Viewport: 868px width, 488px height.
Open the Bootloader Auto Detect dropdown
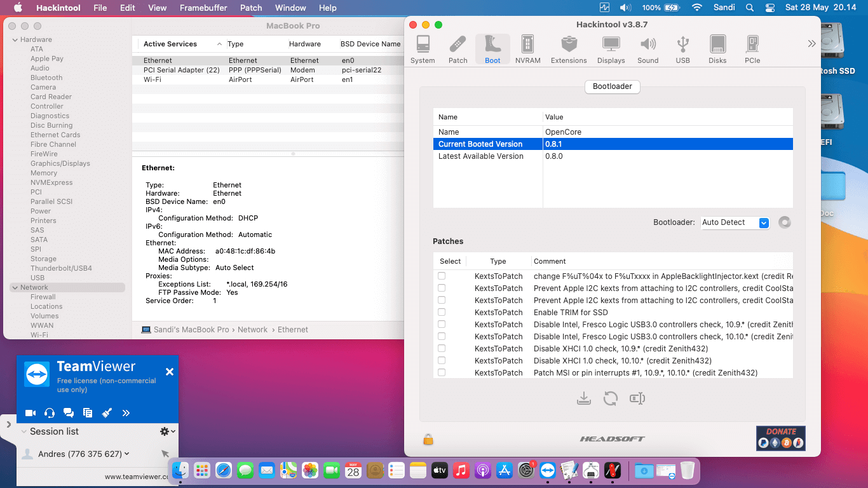[764, 222]
